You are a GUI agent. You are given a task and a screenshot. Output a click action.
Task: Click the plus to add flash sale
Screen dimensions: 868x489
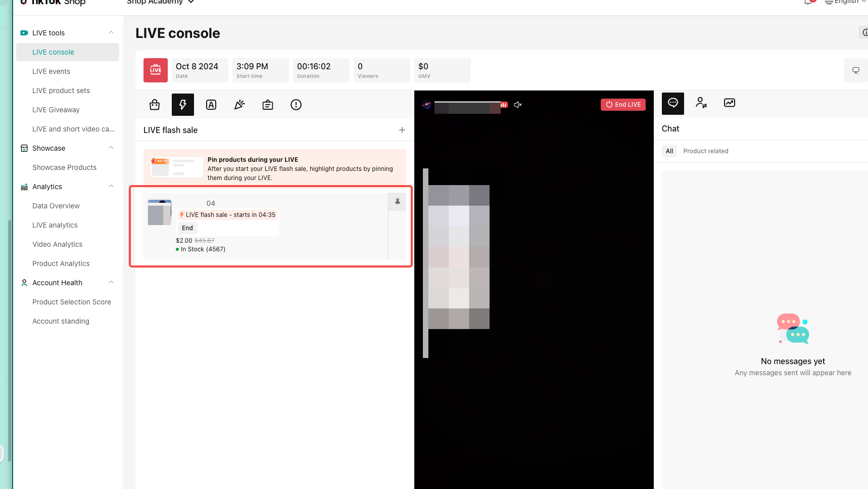402,130
